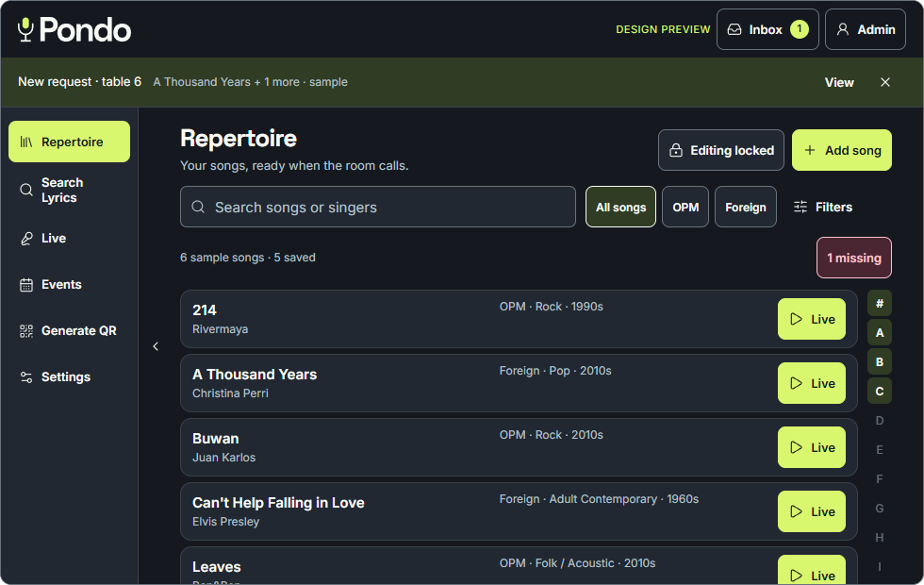
Task: Jump to letter F in the index
Action: pos(879,479)
